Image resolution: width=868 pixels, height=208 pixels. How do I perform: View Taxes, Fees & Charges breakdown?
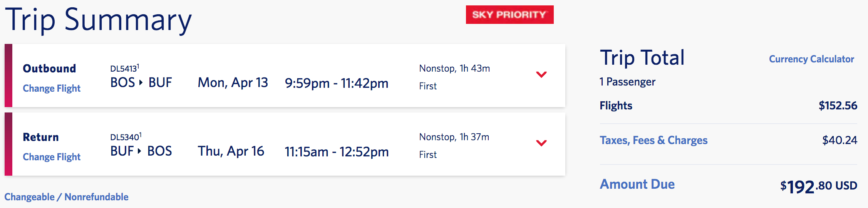click(654, 140)
